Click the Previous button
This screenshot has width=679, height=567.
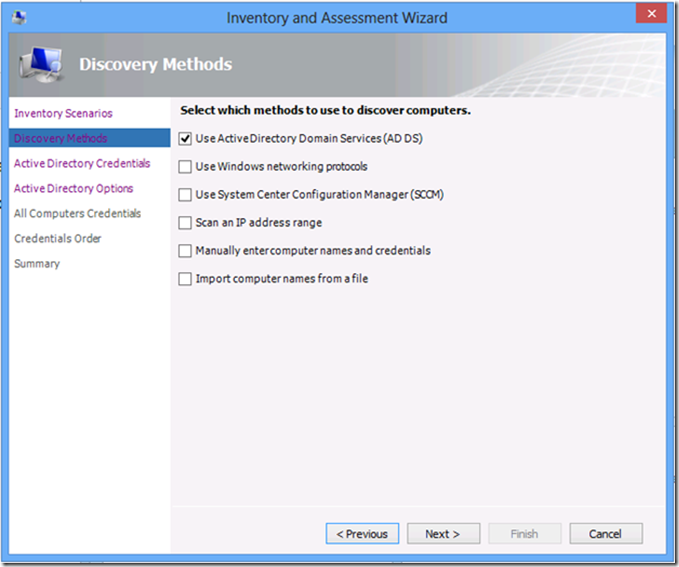click(x=362, y=534)
